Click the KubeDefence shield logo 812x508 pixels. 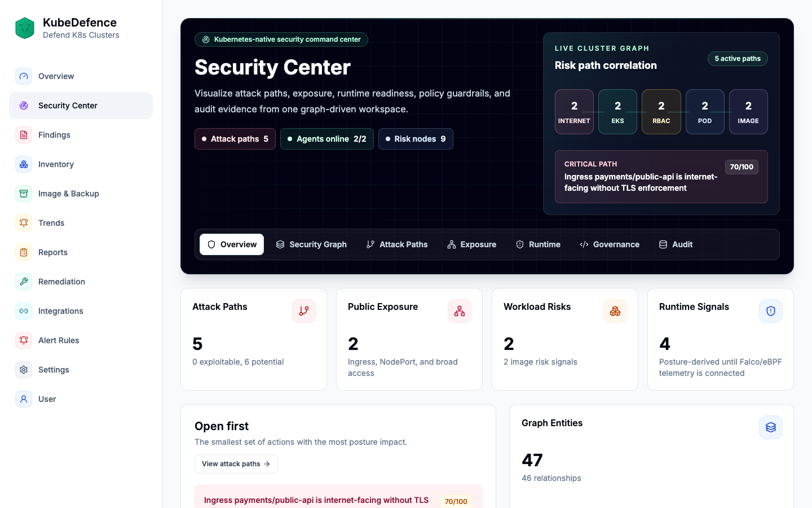click(25, 28)
